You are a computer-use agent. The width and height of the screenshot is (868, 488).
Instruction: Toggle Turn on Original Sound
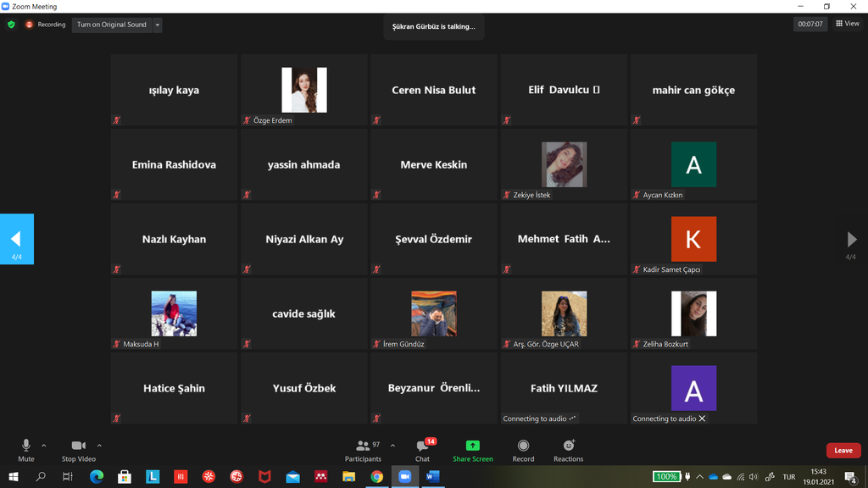111,25
